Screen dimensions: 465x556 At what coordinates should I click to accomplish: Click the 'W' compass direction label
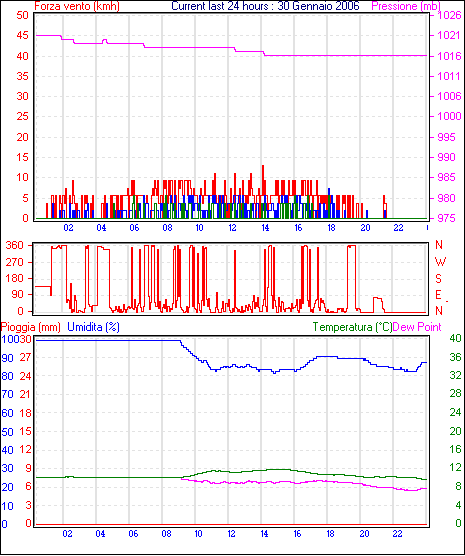pos(440,262)
